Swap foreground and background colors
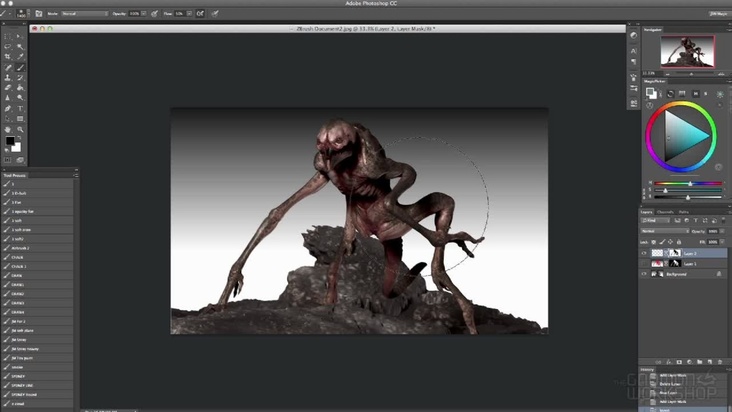The image size is (732, 412). 19,138
